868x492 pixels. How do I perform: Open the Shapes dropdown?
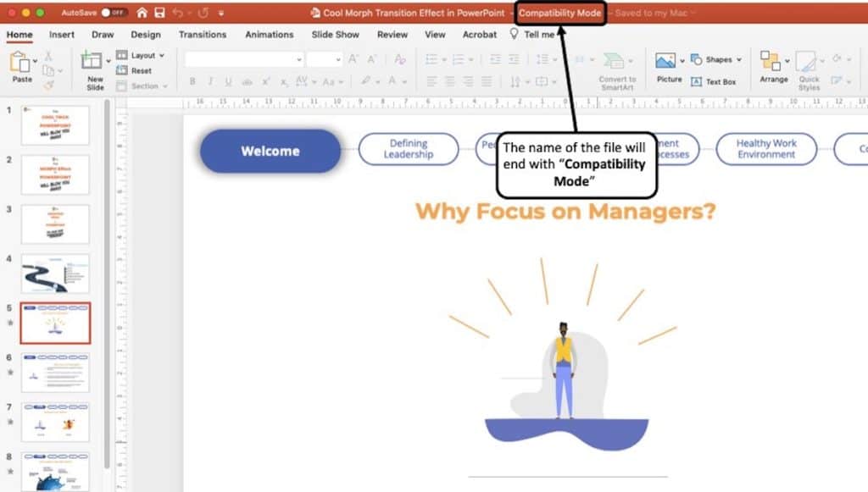coord(717,59)
